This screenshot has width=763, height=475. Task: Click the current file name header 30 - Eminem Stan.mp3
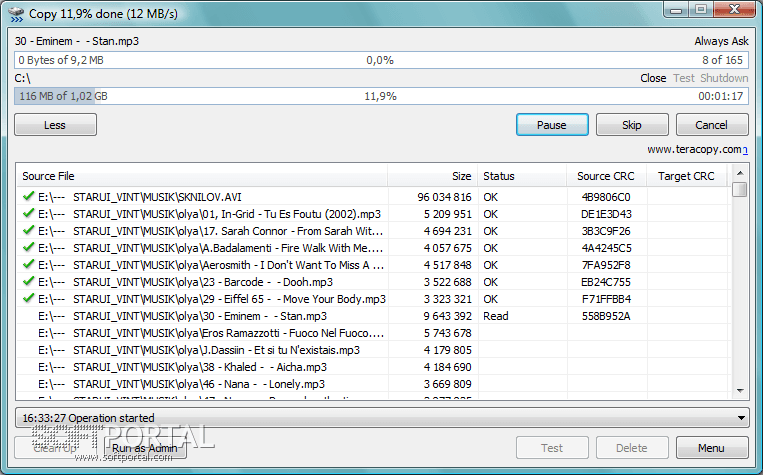[x=76, y=41]
